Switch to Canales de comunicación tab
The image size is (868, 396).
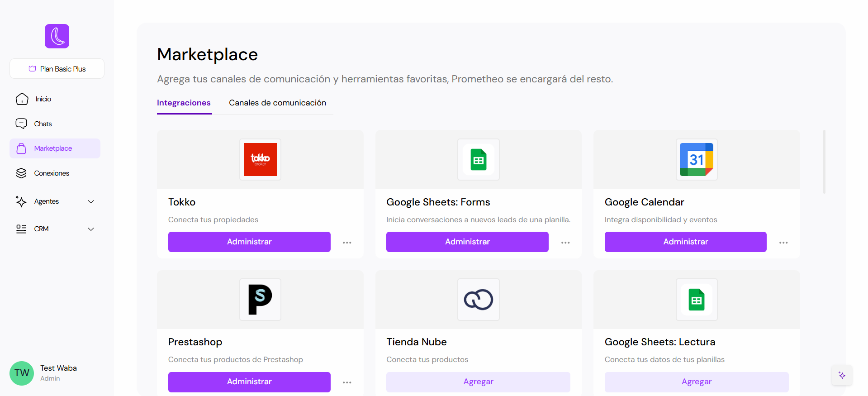click(x=277, y=103)
